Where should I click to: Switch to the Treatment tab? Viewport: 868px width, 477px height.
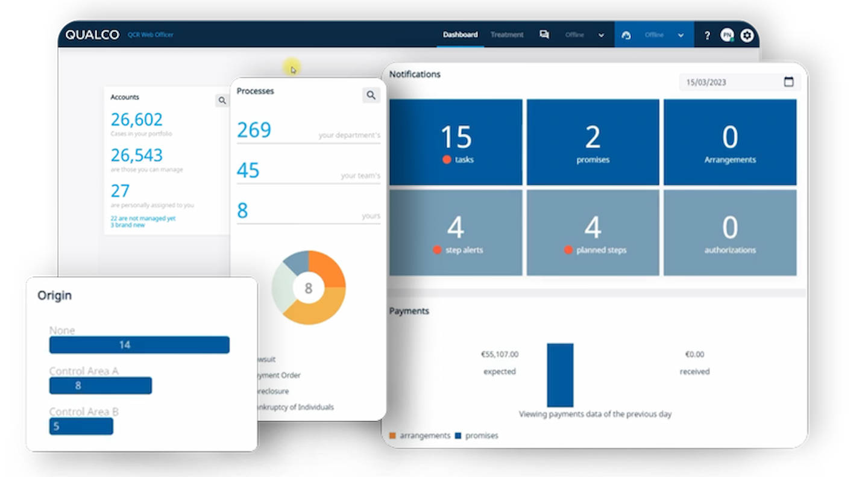[507, 35]
